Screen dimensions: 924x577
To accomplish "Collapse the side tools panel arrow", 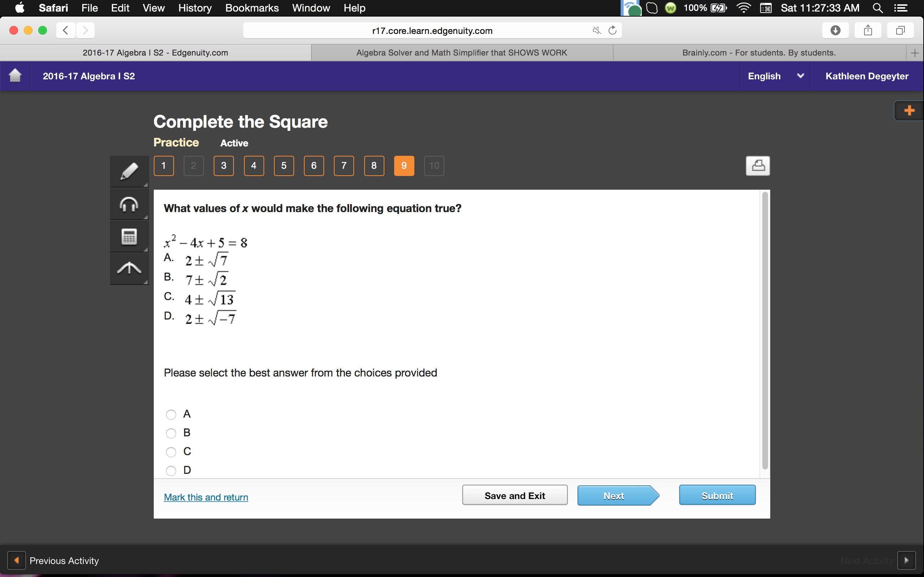I will [129, 268].
